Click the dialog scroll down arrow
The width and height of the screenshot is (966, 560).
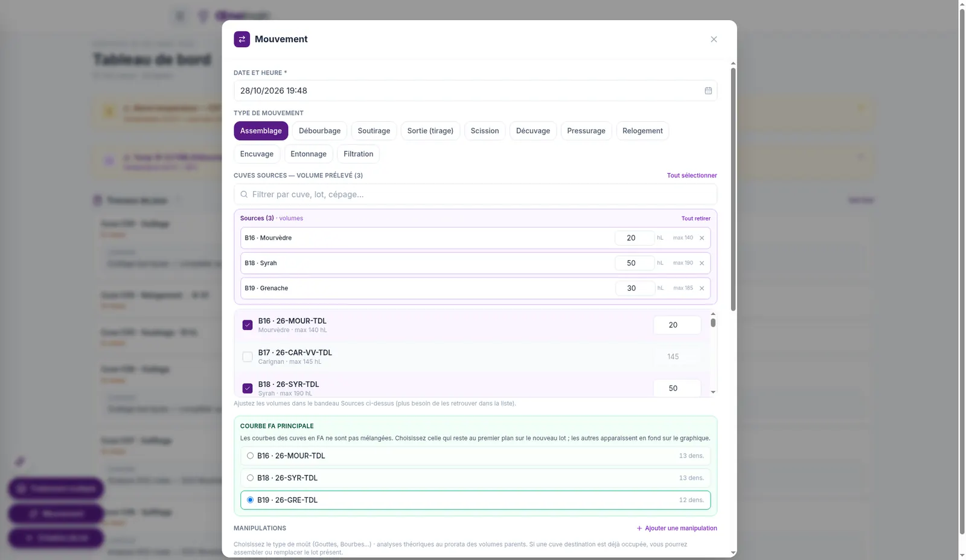pyautogui.click(x=733, y=553)
